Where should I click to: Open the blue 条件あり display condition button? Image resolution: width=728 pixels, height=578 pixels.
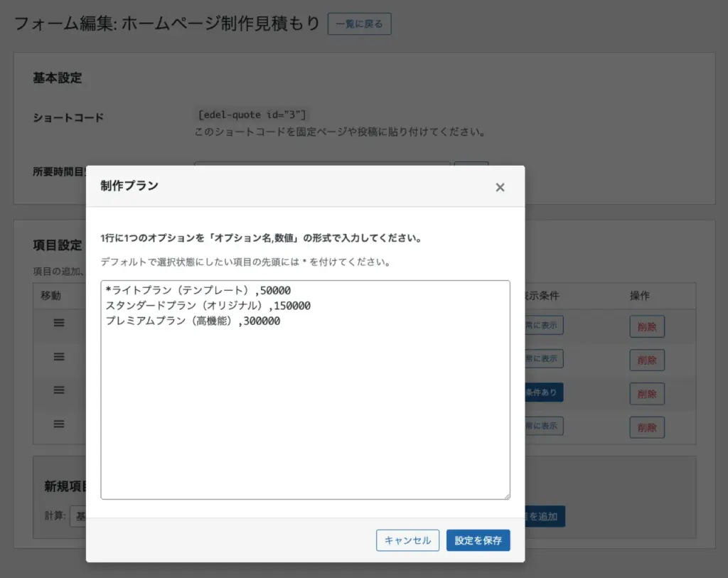(x=544, y=392)
